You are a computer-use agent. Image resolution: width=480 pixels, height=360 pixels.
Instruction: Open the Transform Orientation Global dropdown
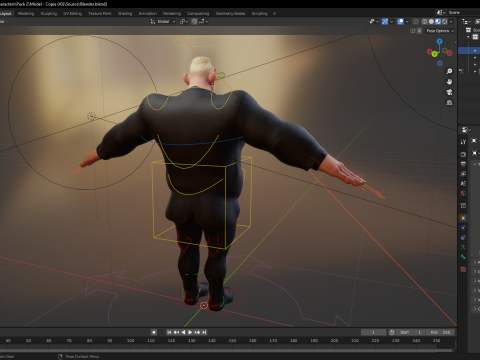163,21
